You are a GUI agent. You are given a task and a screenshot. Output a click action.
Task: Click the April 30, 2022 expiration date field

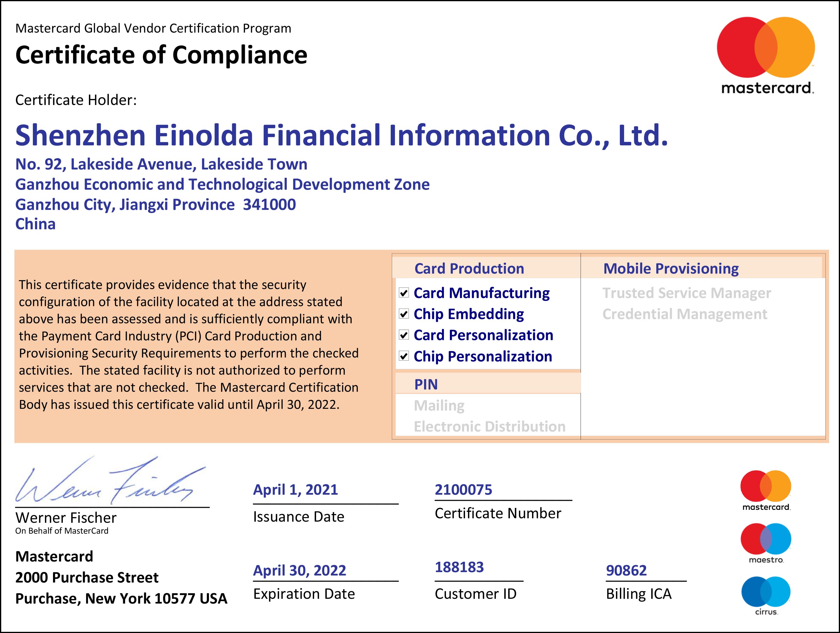[300, 570]
